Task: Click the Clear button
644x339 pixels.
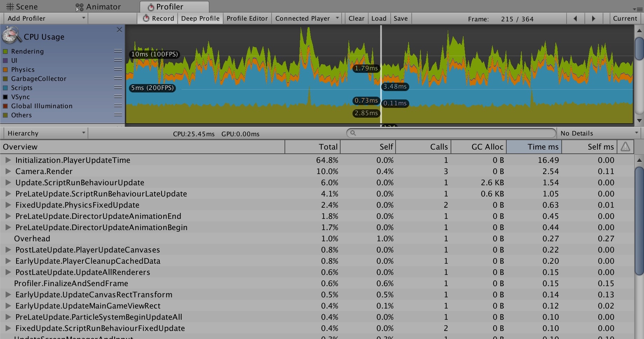Action: point(356,19)
